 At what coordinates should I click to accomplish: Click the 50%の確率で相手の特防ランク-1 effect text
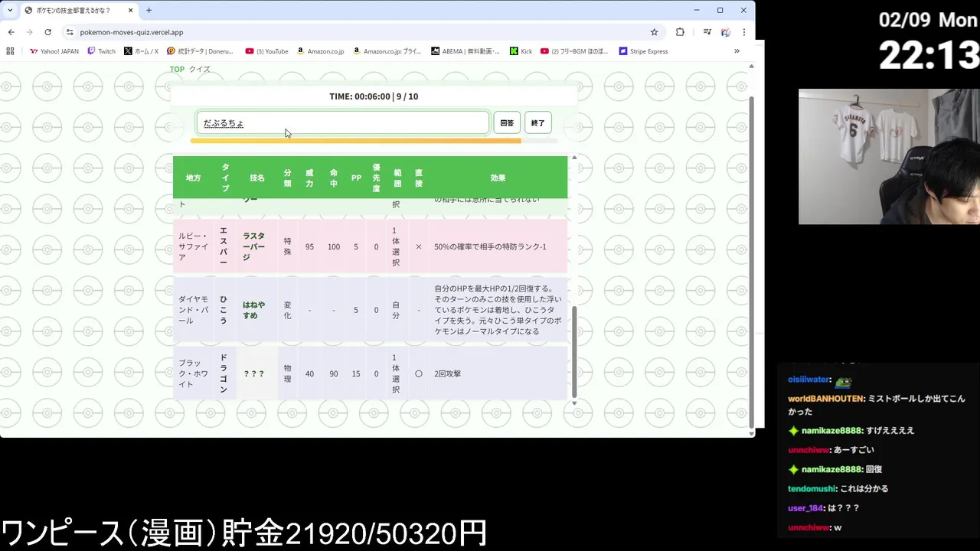click(x=490, y=246)
